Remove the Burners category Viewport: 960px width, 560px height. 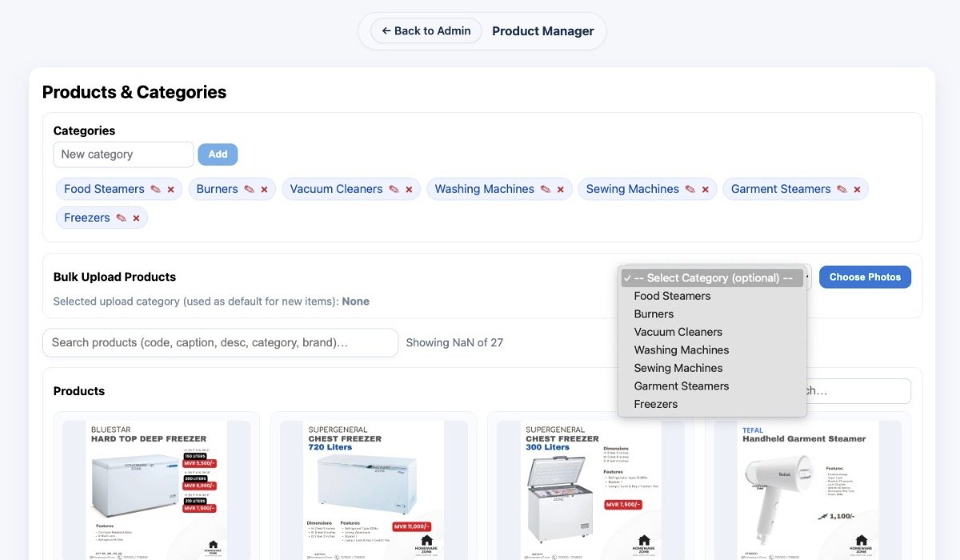coord(265,189)
